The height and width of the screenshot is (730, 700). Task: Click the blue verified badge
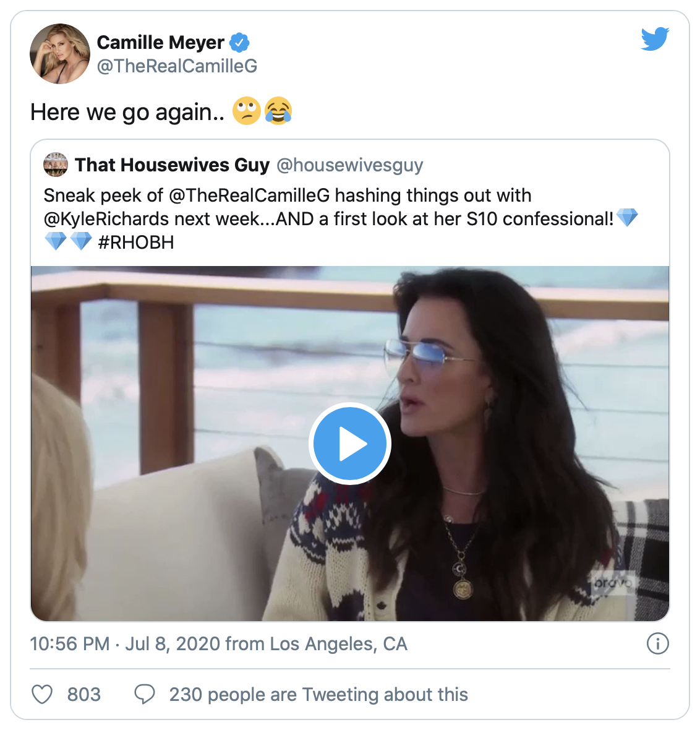click(239, 43)
